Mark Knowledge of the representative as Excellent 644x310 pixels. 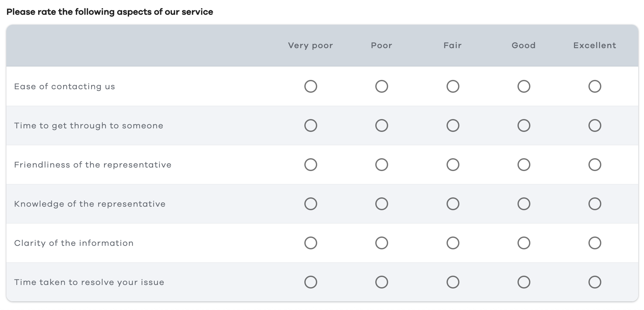click(x=595, y=204)
